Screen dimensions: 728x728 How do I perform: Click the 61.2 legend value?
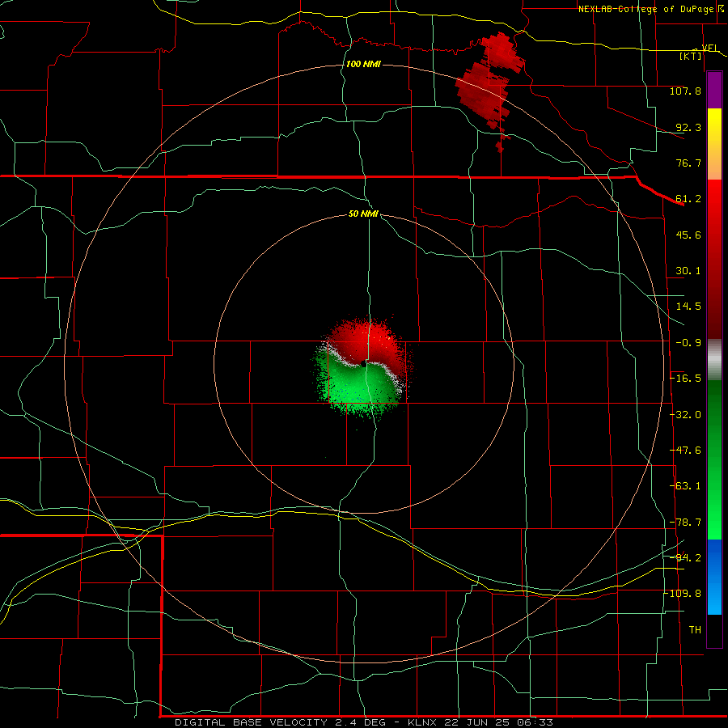click(x=688, y=199)
